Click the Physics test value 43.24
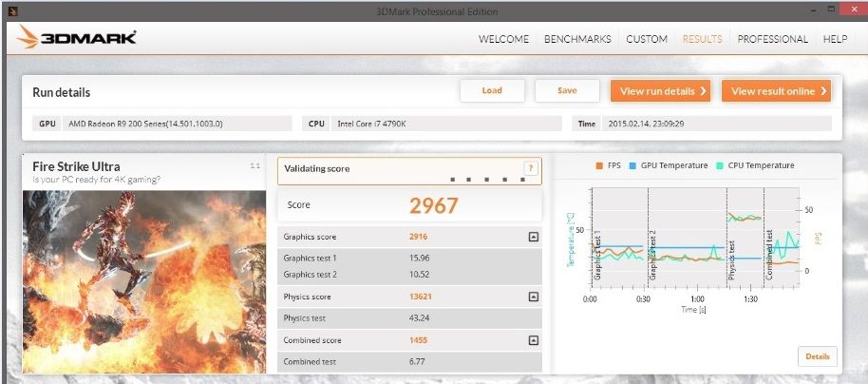The image size is (868, 384). point(419,318)
